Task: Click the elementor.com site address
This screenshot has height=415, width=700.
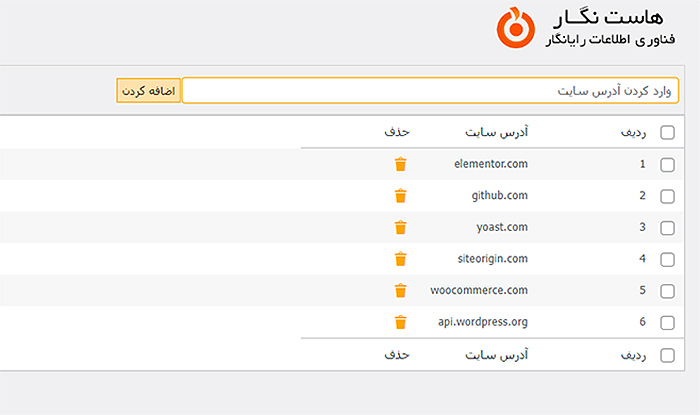Action: (x=490, y=164)
